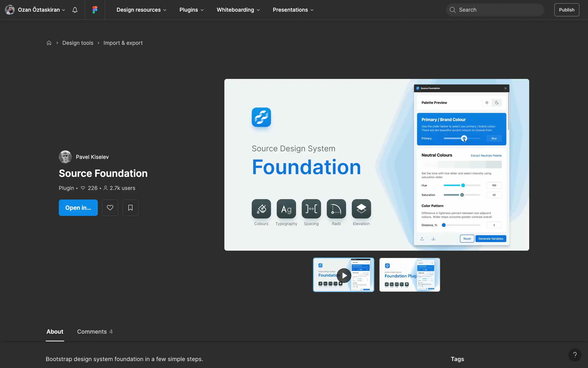Click the Reset button in the preview
588x368 pixels.
pos(467,239)
